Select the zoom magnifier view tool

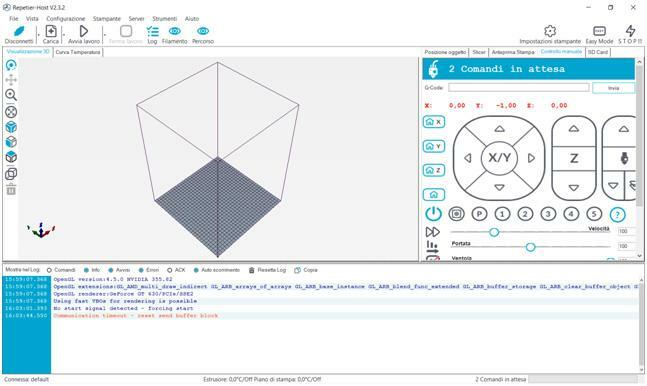point(11,95)
